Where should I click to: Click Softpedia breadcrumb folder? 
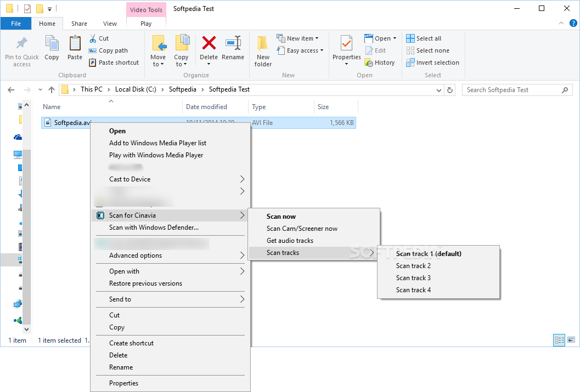click(x=183, y=89)
